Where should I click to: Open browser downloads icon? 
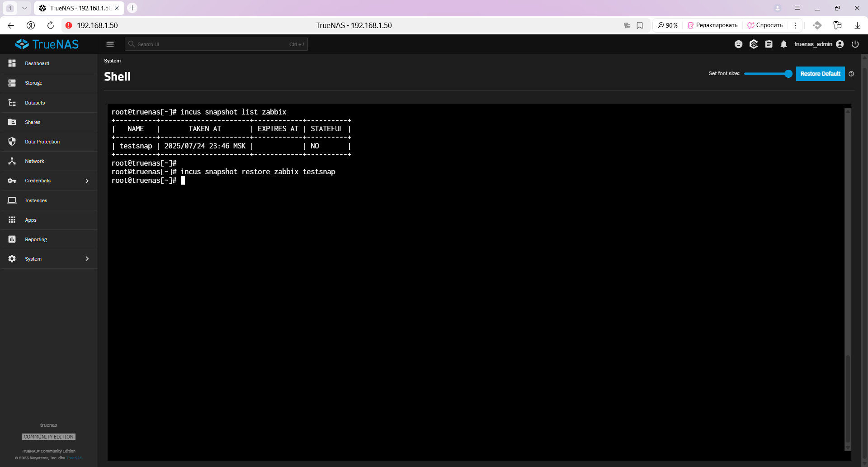pos(857,25)
